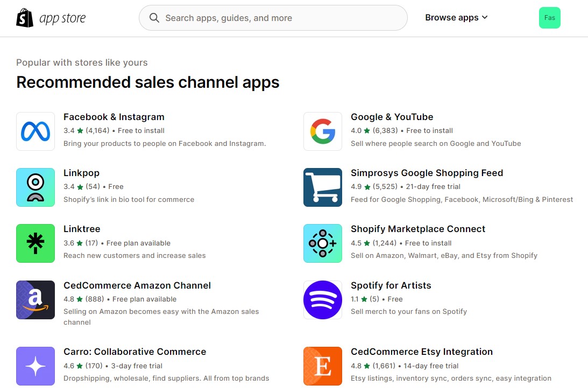This screenshot has height=392, width=588.
Task: Click 'Sell on Amazon, Walmart, eBay, and Etsy' description
Action: click(x=444, y=255)
